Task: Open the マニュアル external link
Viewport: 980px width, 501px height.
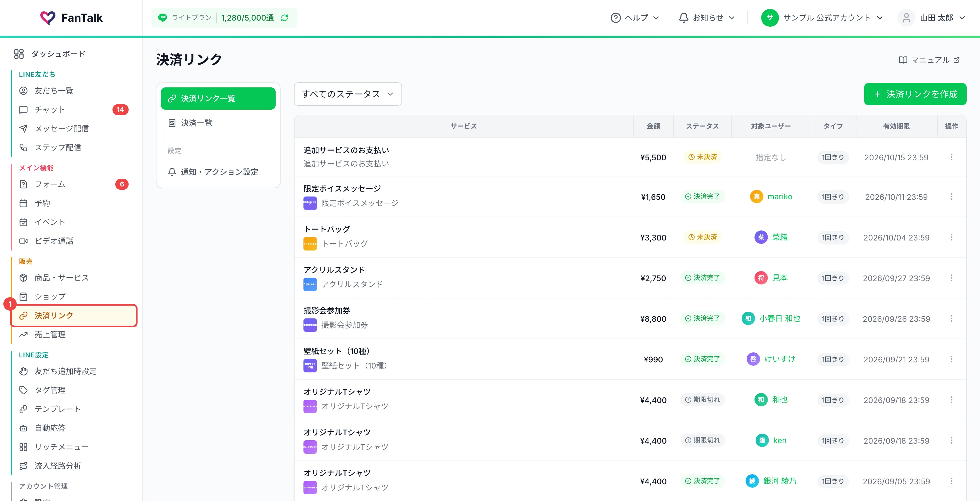Action: click(929, 60)
